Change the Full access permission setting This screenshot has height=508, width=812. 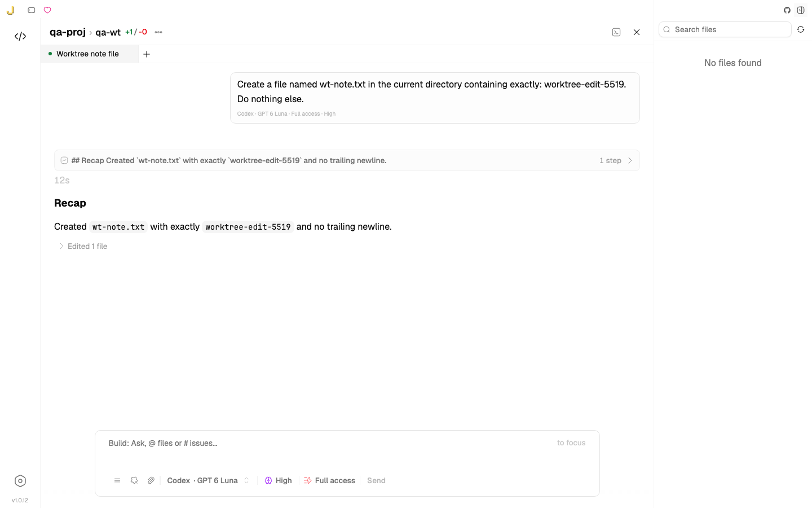[330, 480]
